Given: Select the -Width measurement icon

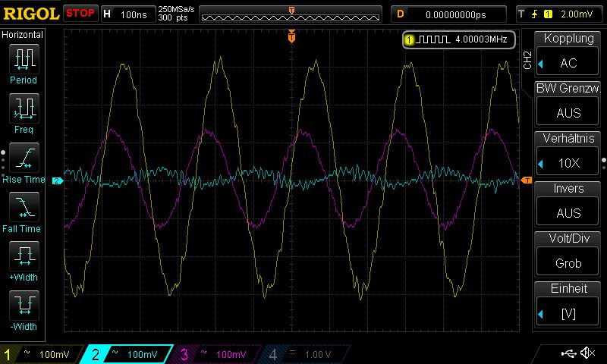Looking at the screenshot, I should [x=24, y=306].
